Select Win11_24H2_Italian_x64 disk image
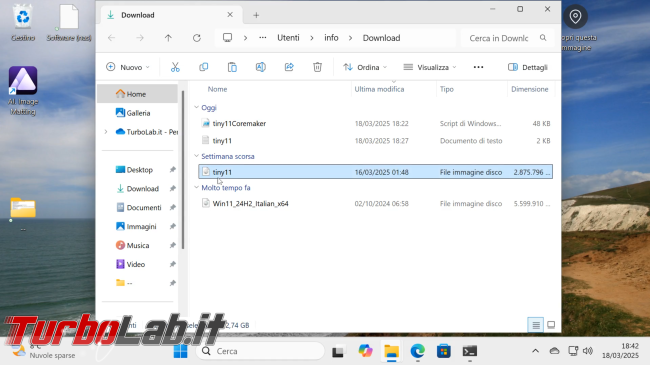The image size is (650, 365). point(375,204)
